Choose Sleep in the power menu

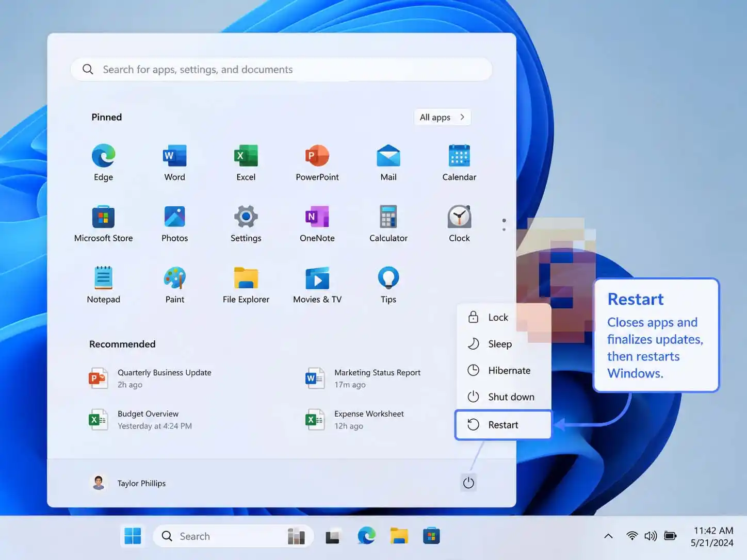click(504, 344)
